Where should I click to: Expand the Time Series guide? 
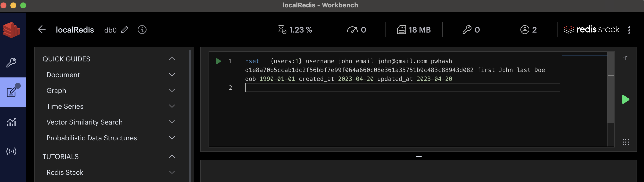pyautogui.click(x=172, y=106)
